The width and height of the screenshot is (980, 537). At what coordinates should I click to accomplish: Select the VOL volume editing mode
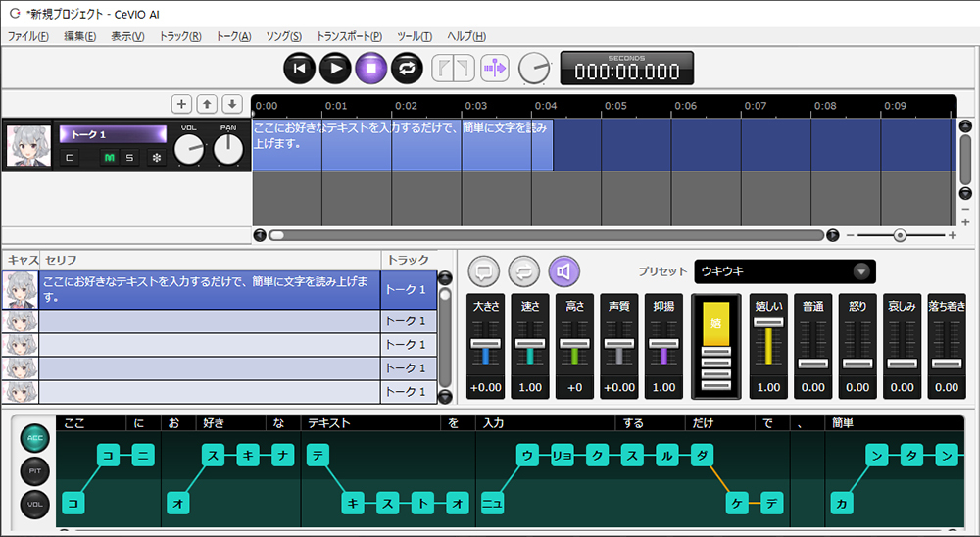click(x=35, y=505)
